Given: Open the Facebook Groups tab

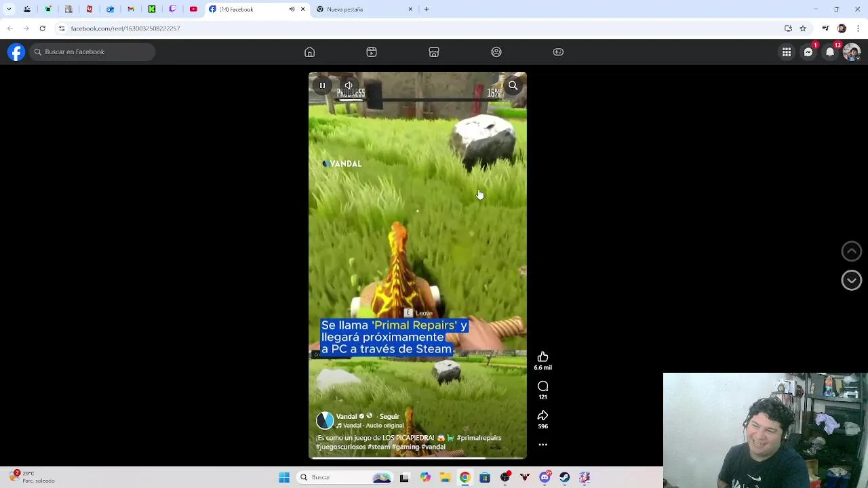Looking at the screenshot, I should click(496, 52).
